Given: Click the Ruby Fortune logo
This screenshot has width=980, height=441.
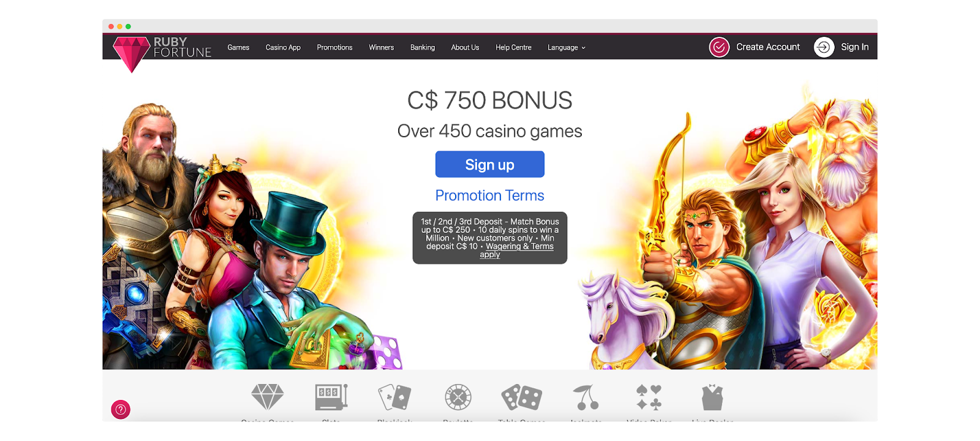Looking at the screenshot, I should tap(162, 53).
